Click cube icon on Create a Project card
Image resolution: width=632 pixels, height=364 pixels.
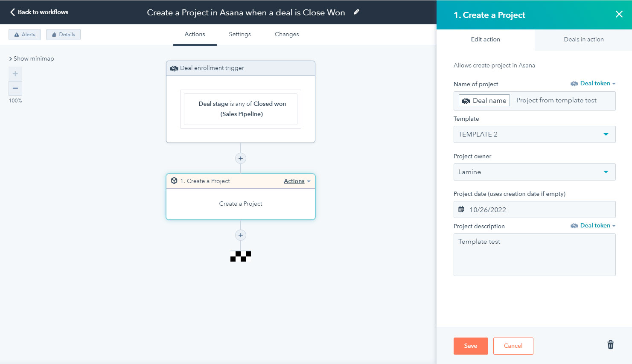click(x=174, y=181)
